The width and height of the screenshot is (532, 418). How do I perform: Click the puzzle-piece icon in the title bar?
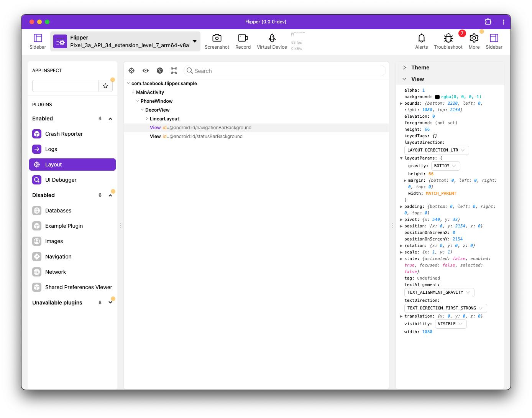tap(488, 22)
